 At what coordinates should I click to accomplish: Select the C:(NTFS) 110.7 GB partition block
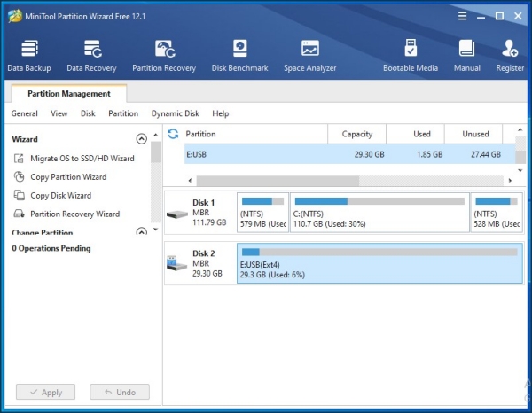380,213
